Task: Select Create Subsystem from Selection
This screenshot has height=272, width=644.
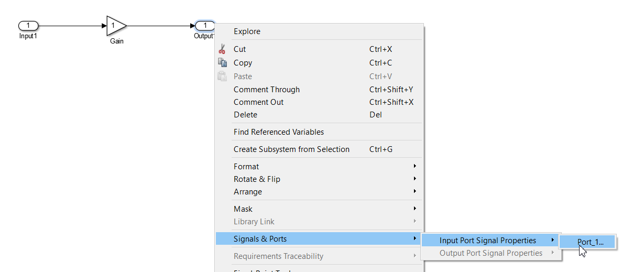Action: [291, 149]
